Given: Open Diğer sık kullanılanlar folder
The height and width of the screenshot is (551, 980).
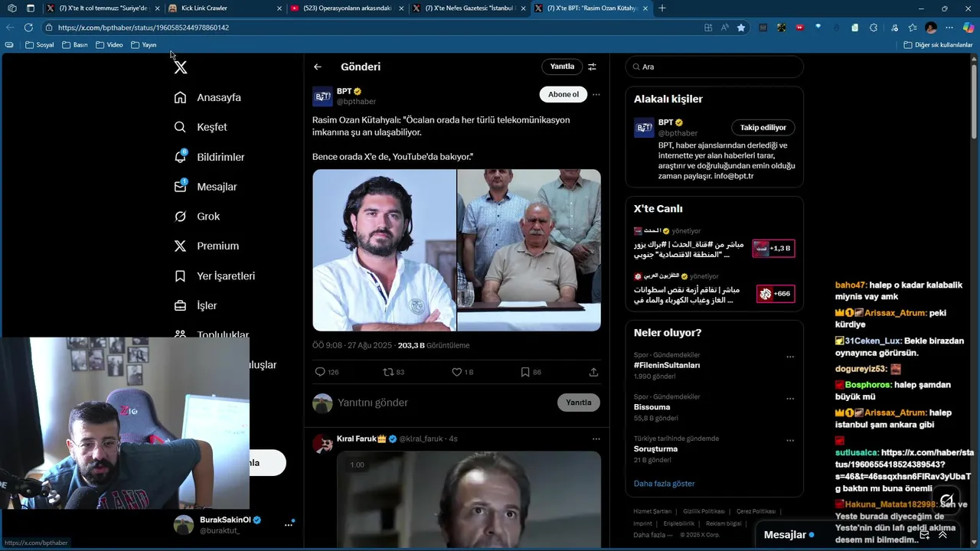Looking at the screenshot, I should tap(937, 45).
